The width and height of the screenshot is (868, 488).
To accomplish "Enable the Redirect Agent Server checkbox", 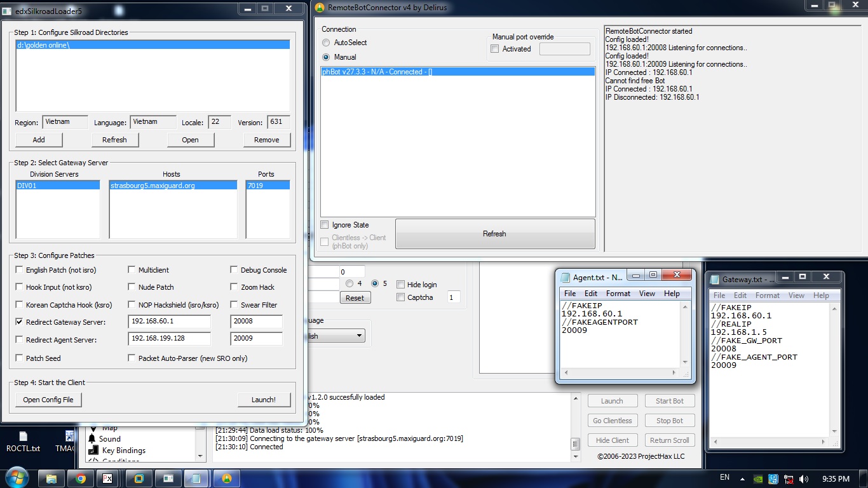I will pyautogui.click(x=19, y=340).
